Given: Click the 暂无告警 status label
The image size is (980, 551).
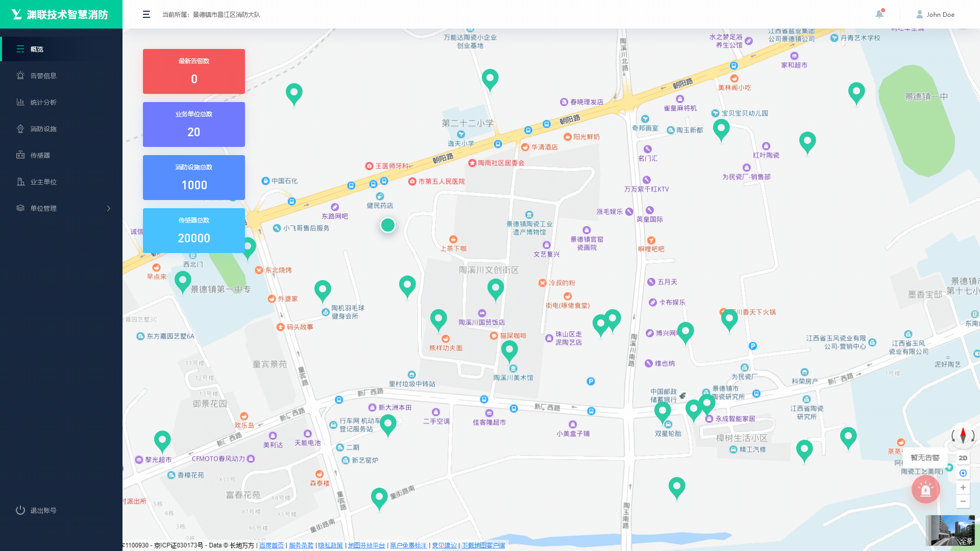Looking at the screenshot, I should 925,458.
